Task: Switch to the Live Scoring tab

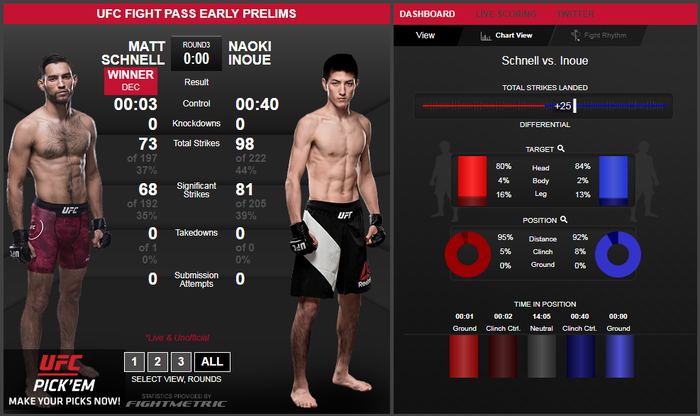Action: pyautogui.click(x=505, y=14)
